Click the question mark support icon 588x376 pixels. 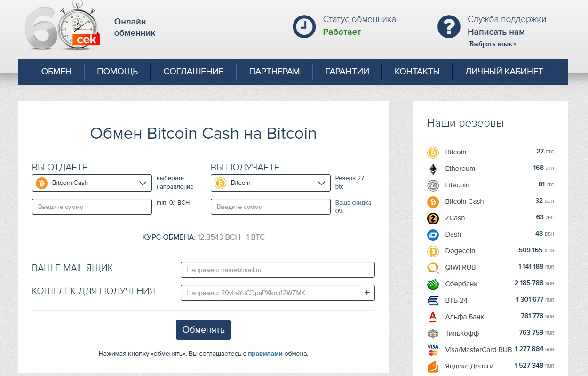pos(449,26)
